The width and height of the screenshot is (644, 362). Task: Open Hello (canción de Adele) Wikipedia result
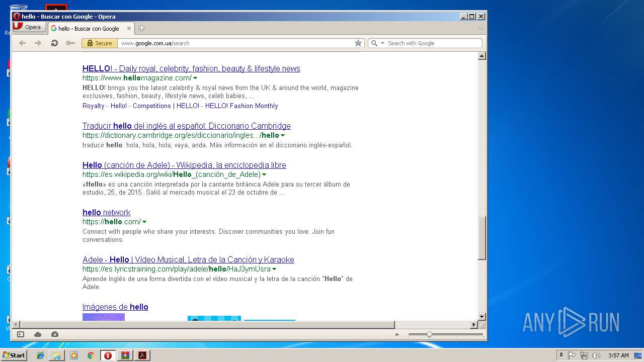click(x=184, y=165)
